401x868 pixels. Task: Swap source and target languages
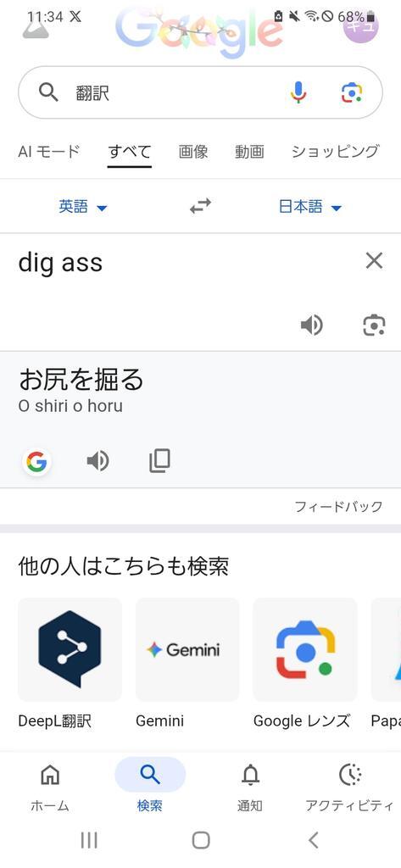[200, 207]
